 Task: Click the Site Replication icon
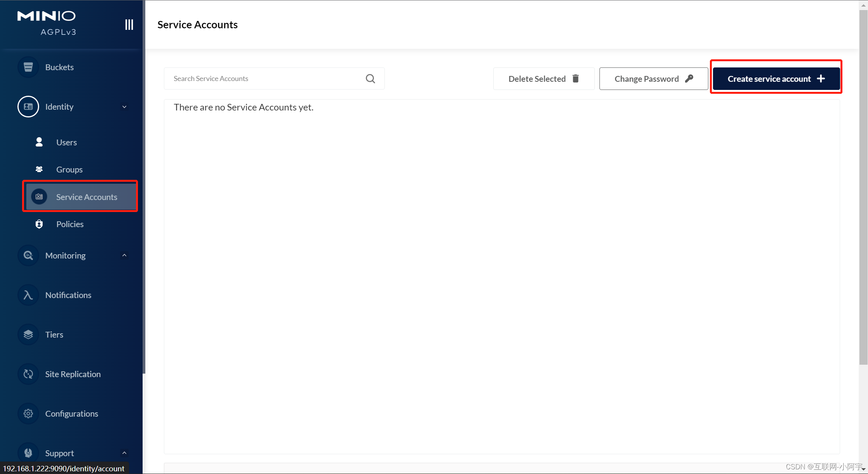click(28, 374)
